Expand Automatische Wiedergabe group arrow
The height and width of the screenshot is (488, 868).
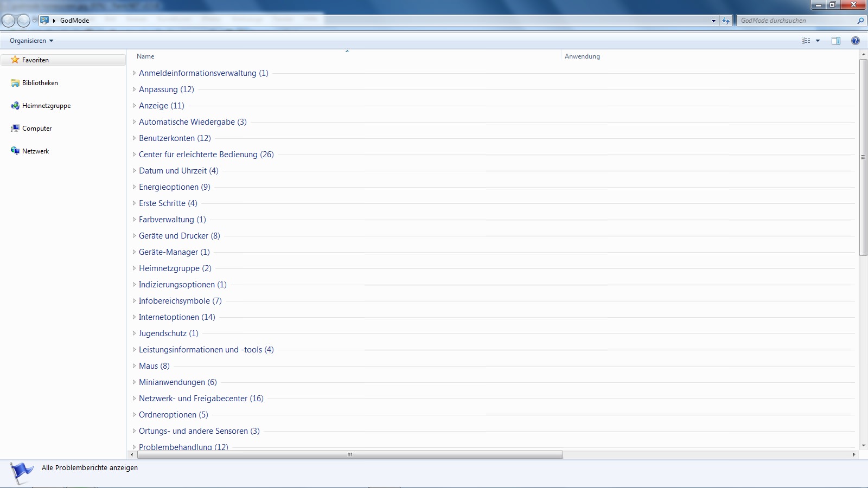pos(134,122)
